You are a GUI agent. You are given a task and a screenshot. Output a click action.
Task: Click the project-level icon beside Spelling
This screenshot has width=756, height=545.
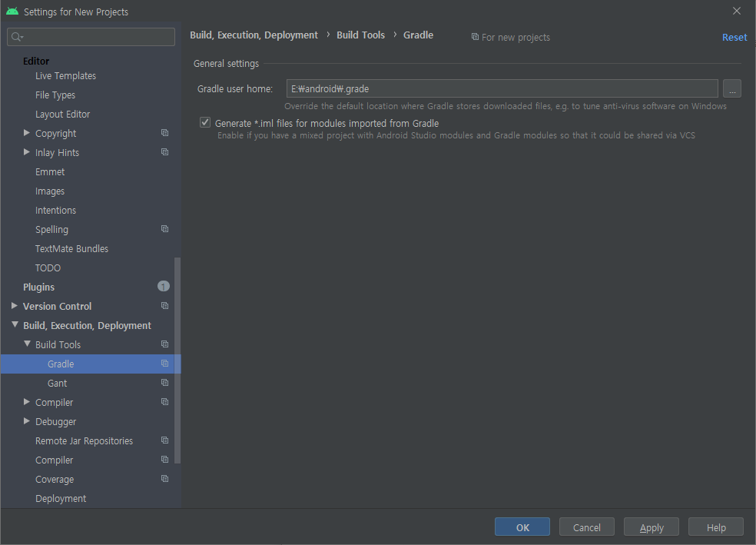(x=165, y=228)
